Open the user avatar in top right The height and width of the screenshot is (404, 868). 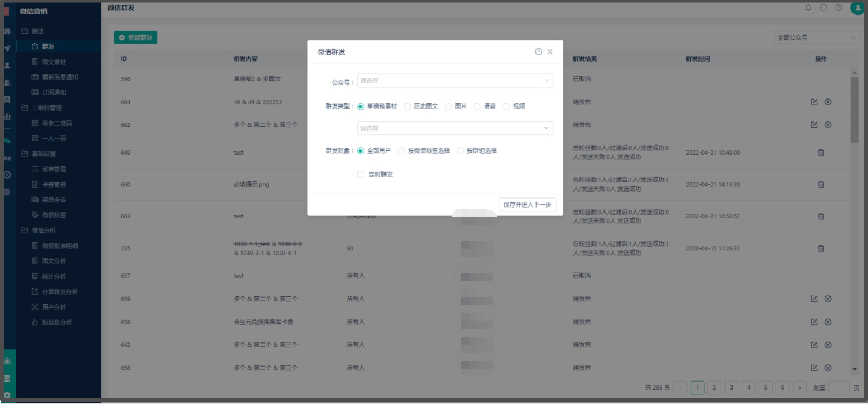pyautogui.click(x=857, y=7)
